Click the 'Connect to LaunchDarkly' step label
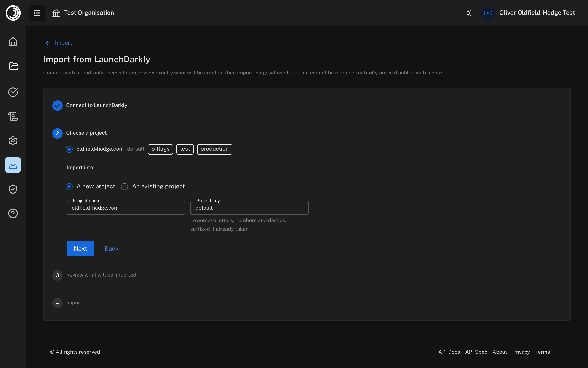Image resolution: width=588 pixels, height=368 pixels. click(97, 105)
